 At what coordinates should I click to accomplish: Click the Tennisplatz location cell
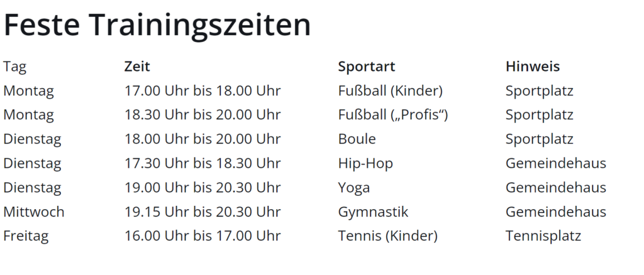point(543,236)
